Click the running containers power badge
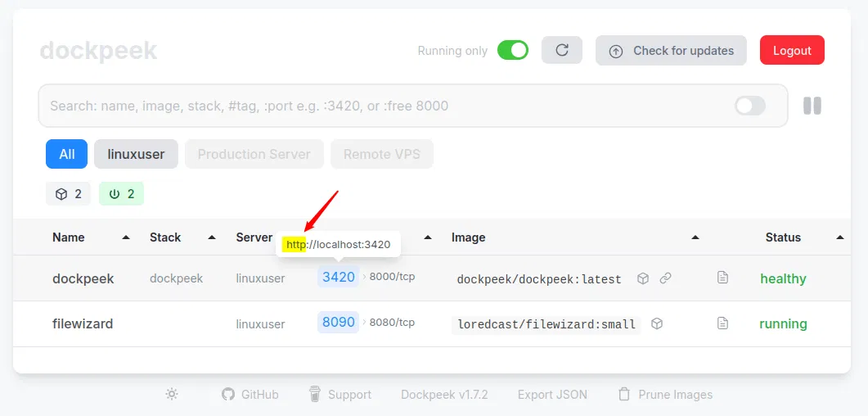 (121, 194)
